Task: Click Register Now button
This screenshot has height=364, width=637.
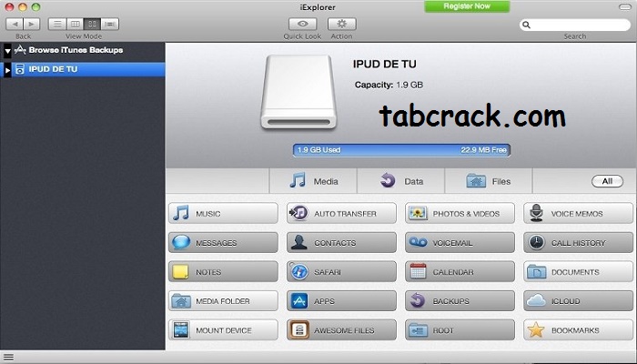Action: point(467,6)
